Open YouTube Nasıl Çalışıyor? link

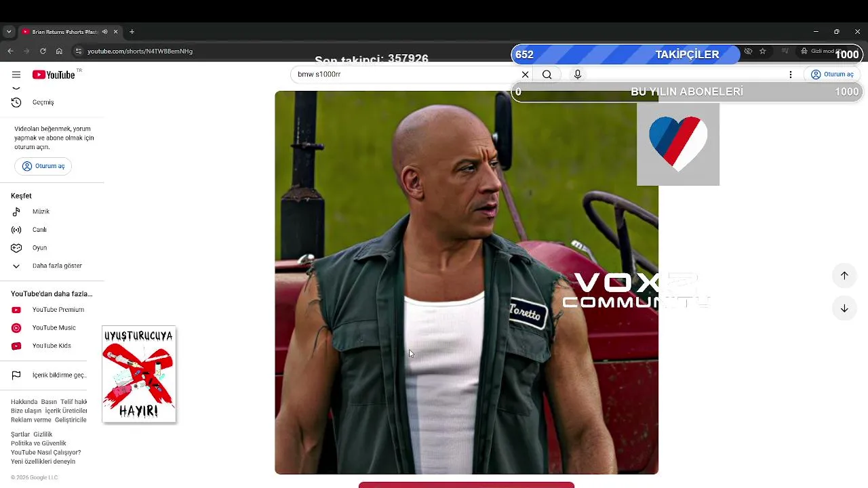click(x=46, y=452)
